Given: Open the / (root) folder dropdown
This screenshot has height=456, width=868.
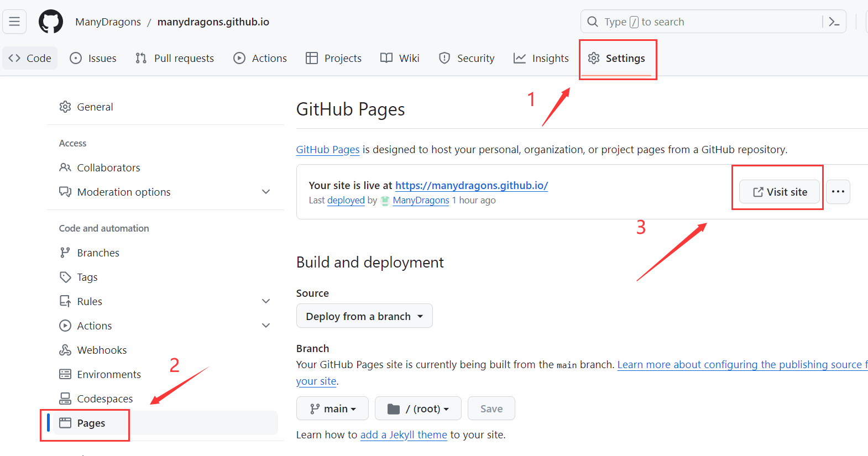Looking at the screenshot, I should pos(418,408).
